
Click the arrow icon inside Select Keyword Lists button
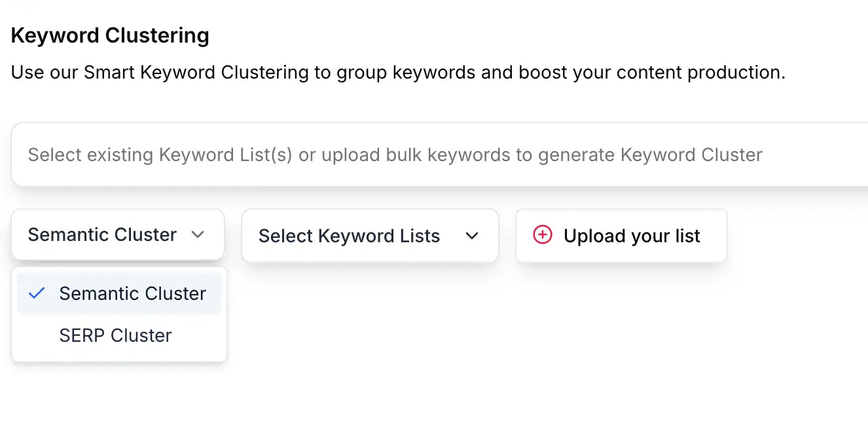(472, 236)
